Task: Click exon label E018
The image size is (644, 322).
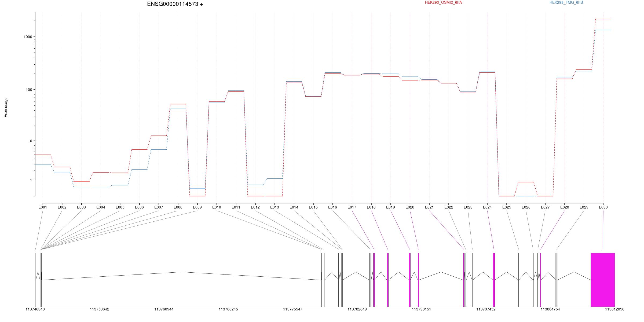Action: (x=371, y=207)
